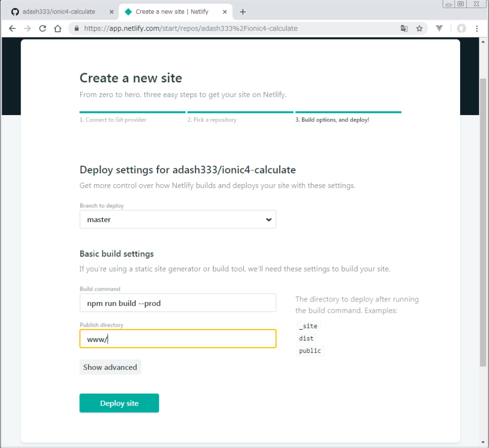
Task: Close the adash333/ionic4-calculate tab
Action: point(112,12)
